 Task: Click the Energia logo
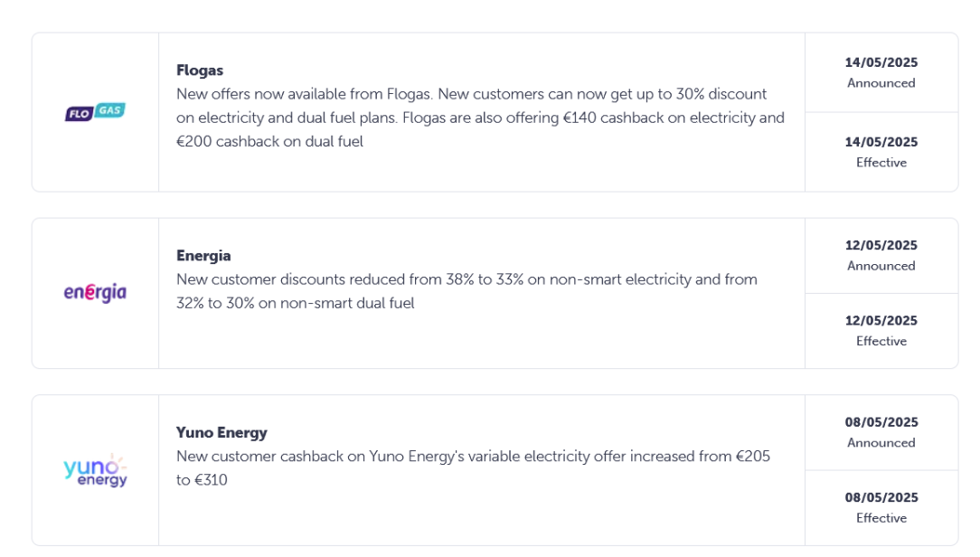(x=95, y=293)
